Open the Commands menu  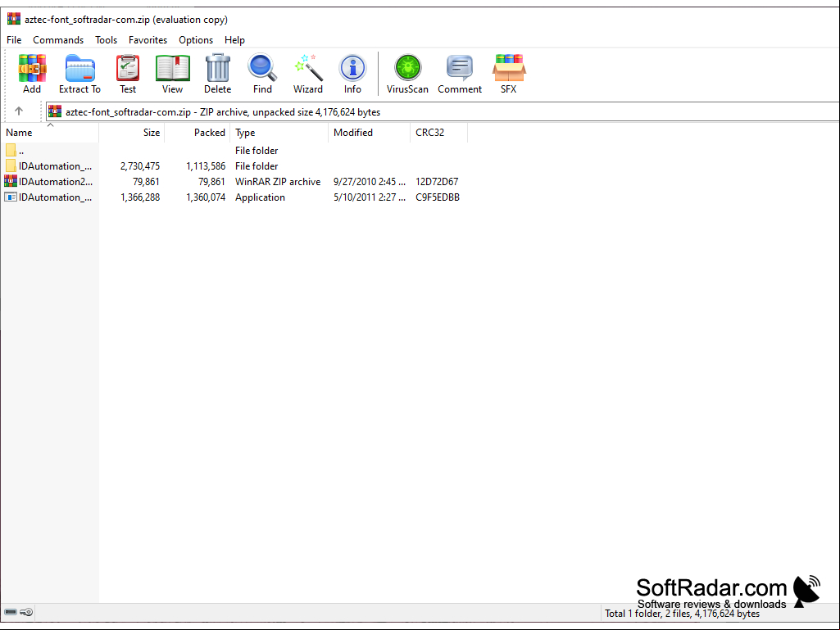pos(58,40)
